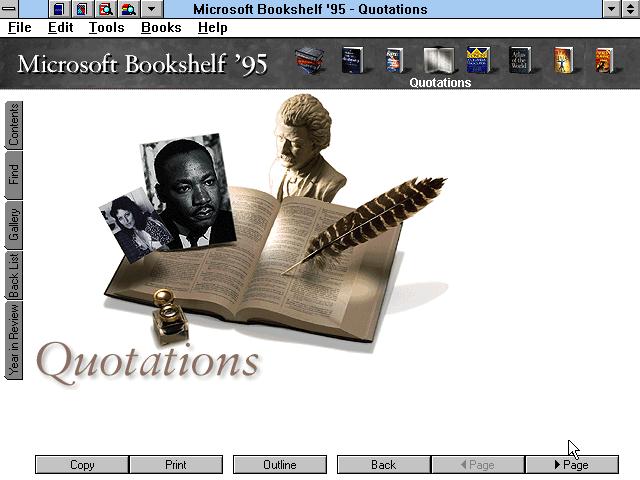Click the Mark Twain bust image
Image resolution: width=640 pixels, height=480 pixels.
[x=308, y=147]
